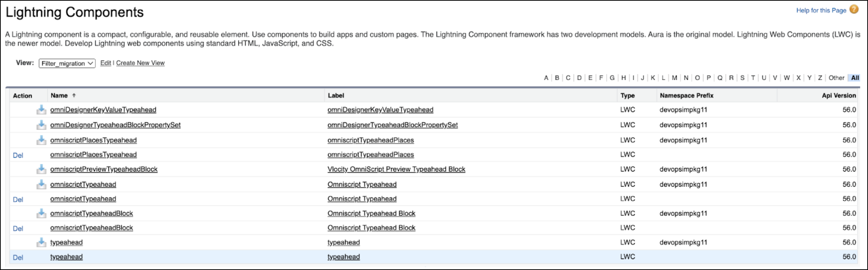Click Create New View link
Image resolution: width=868 pixels, height=270 pixels.
point(140,63)
